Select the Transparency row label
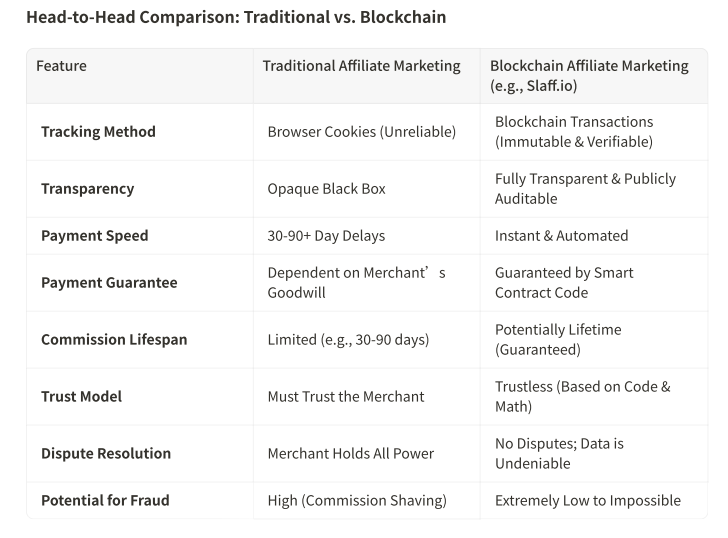The height and width of the screenshot is (538, 728). point(87,189)
